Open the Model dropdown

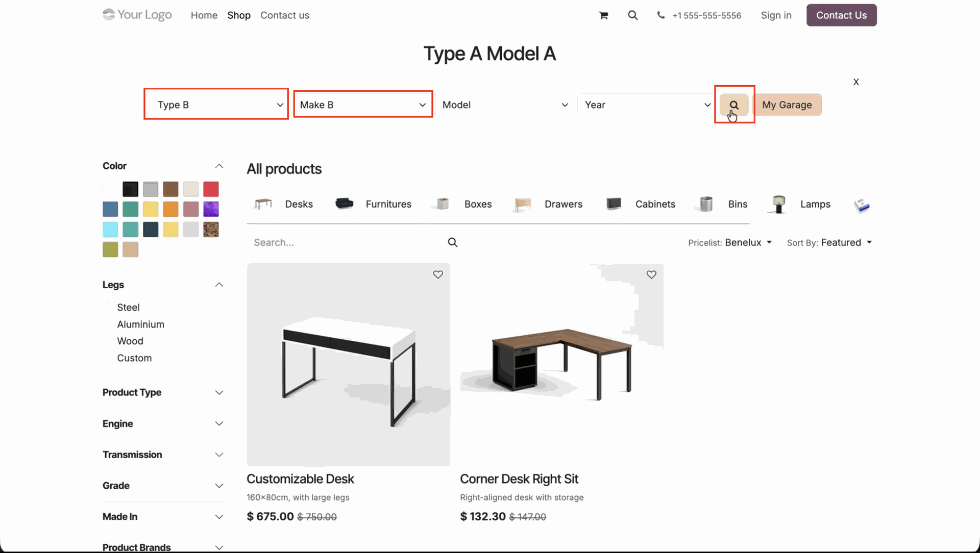click(x=505, y=105)
